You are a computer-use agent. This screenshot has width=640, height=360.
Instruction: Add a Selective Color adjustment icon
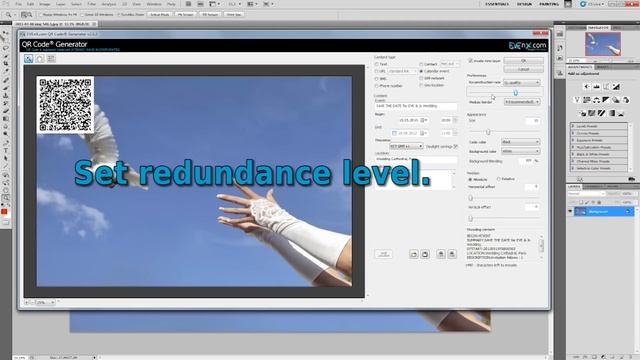tap(621, 113)
